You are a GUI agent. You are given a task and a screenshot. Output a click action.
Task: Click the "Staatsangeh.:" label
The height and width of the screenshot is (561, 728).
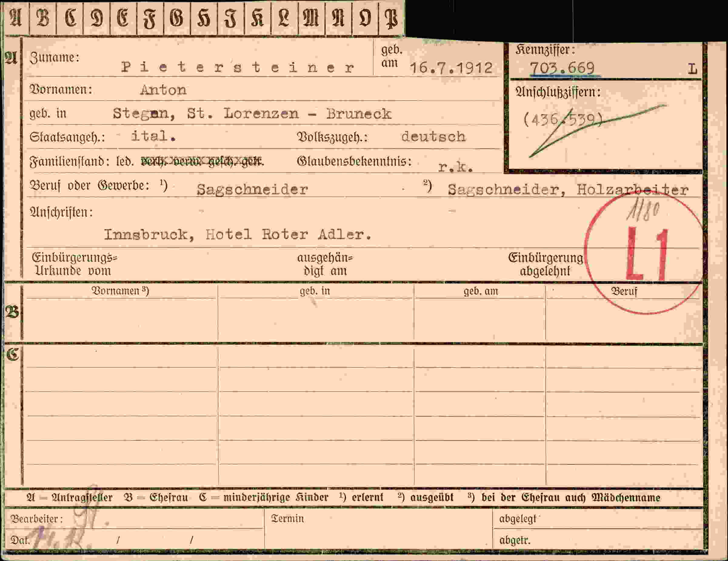[67, 137]
